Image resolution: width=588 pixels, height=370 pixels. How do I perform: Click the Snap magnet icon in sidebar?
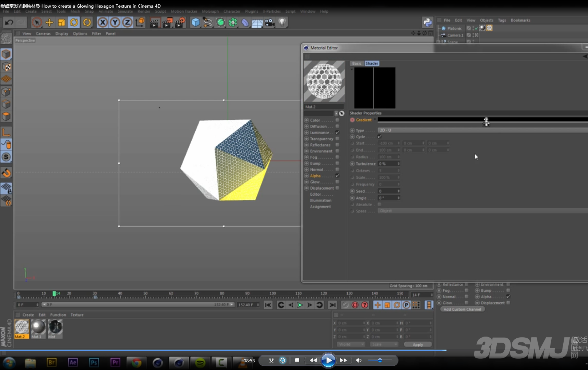pos(6,173)
